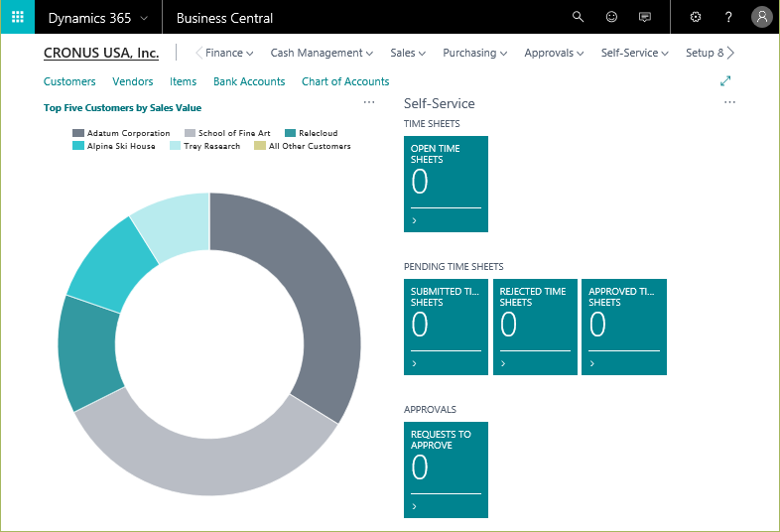Expand the Dynamics 365 dropdown
This screenshot has width=780, height=532.
[144, 19]
